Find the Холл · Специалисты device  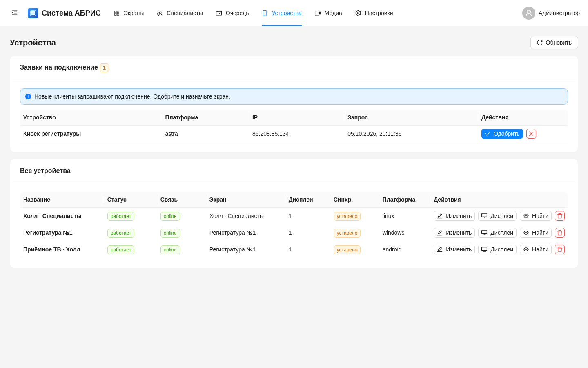coord(536,216)
